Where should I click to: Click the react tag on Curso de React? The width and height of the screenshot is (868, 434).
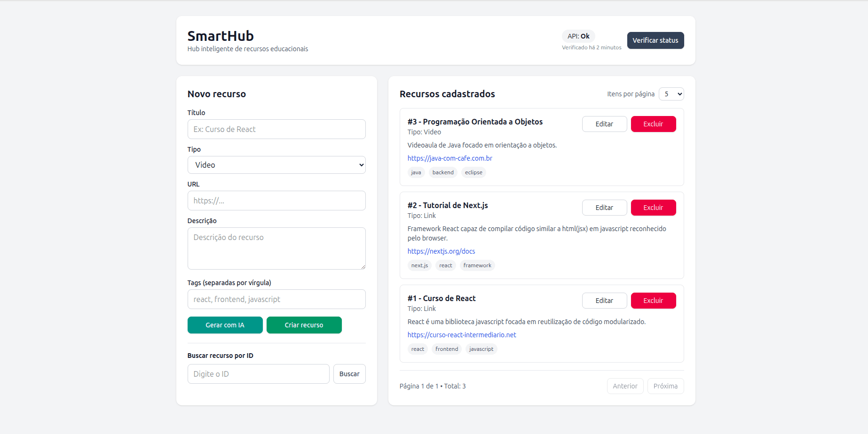[418, 349]
